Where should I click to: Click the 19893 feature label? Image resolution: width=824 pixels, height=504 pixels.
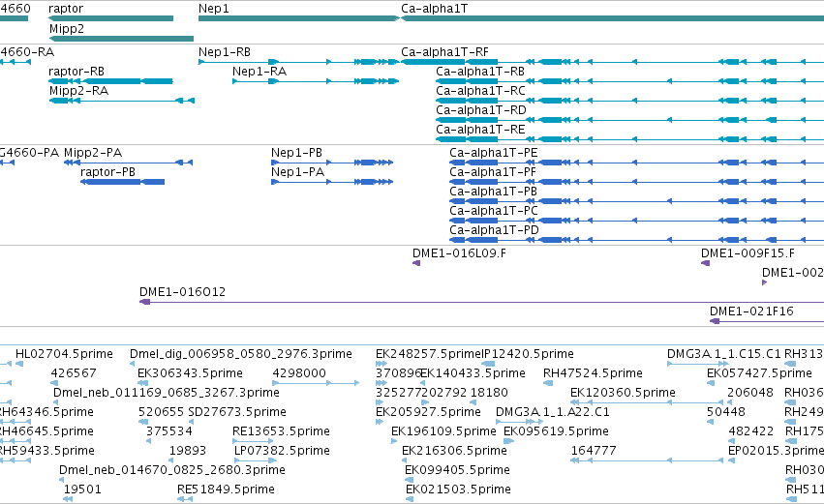(188, 451)
